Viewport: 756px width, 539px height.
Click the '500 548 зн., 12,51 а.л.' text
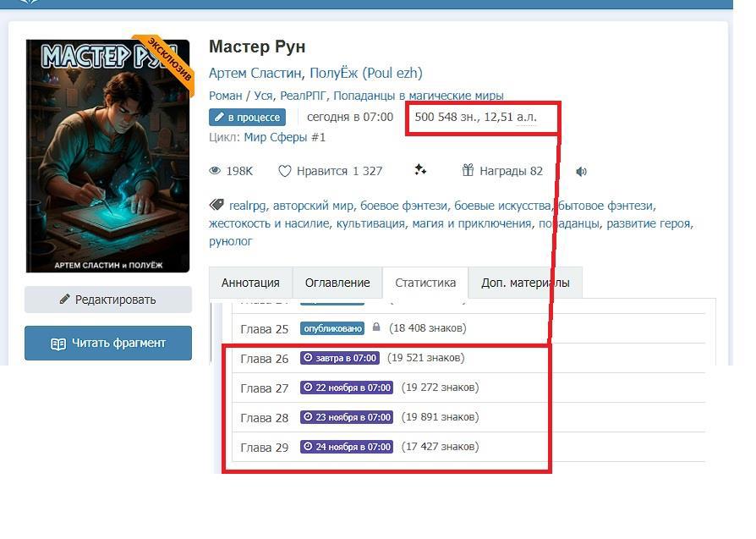point(476,118)
